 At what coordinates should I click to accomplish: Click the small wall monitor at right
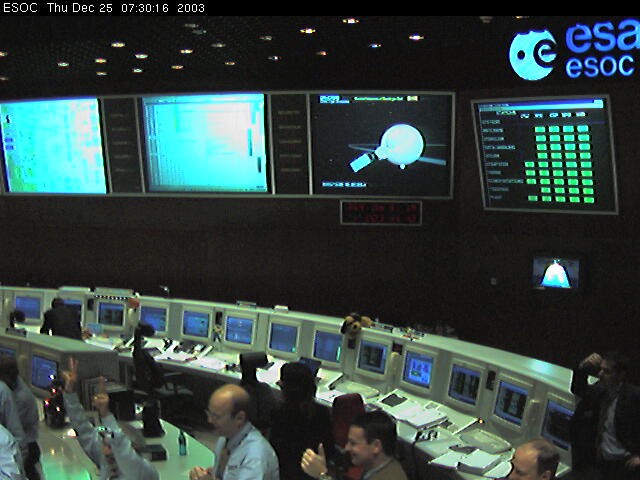(x=556, y=272)
